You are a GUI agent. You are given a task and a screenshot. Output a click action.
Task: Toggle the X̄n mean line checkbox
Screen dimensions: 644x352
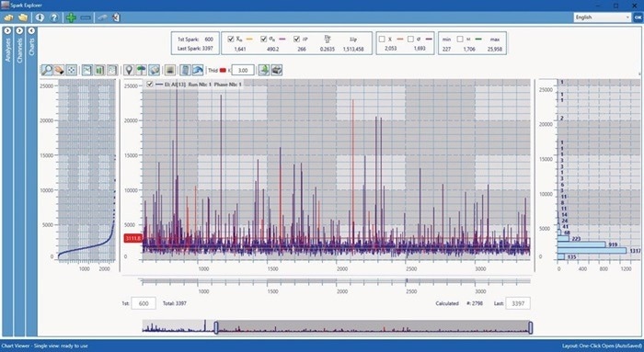pos(230,39)
